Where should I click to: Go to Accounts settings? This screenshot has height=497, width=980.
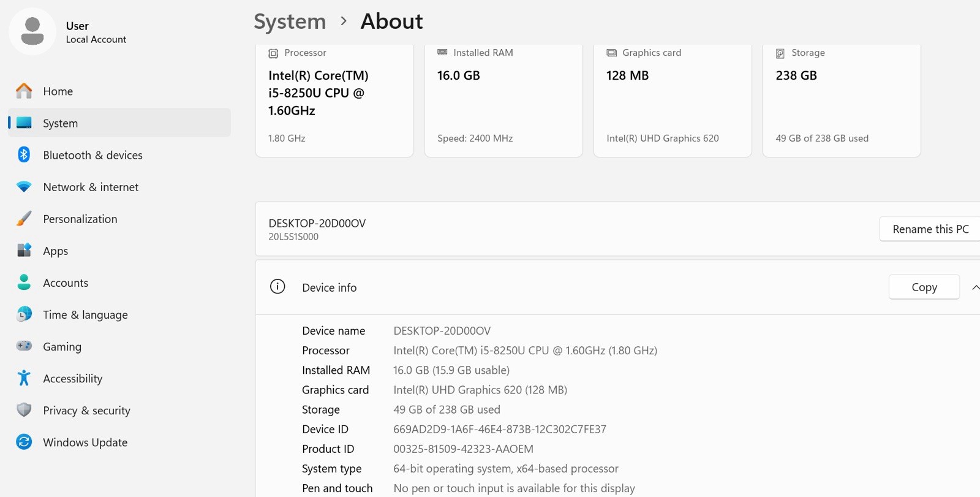[119, 282]
